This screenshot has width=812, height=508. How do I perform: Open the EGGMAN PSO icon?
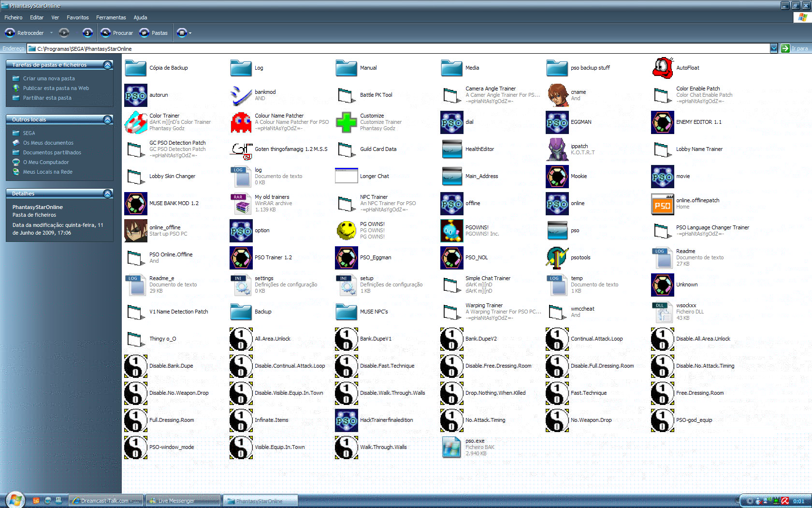(x=557, y=122)
